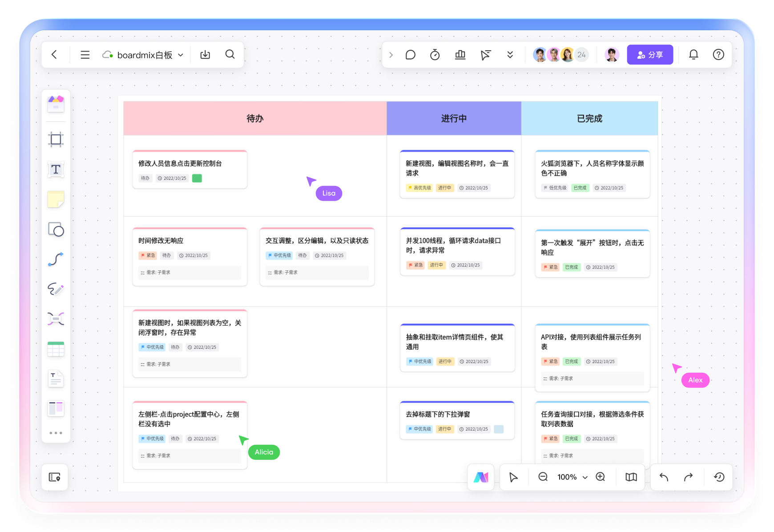Click the 待办 column header

(x=255, y=118)
